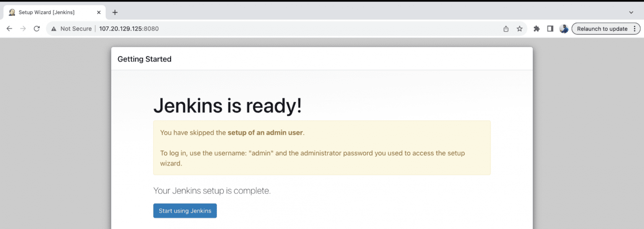The height and width of the screenshot is (229, 644).
Task: Open the Extensions puzzle icon
Action: pos(536,29)
